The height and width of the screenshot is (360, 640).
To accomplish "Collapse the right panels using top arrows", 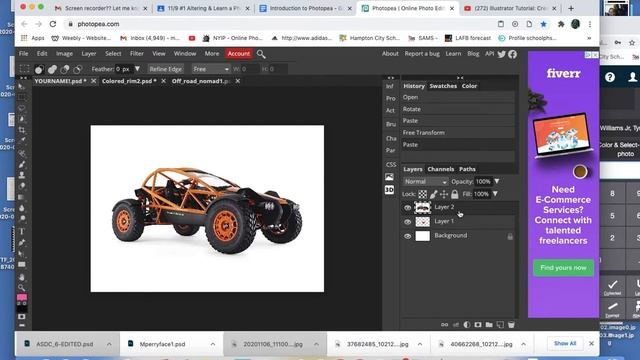I will 460,78.
